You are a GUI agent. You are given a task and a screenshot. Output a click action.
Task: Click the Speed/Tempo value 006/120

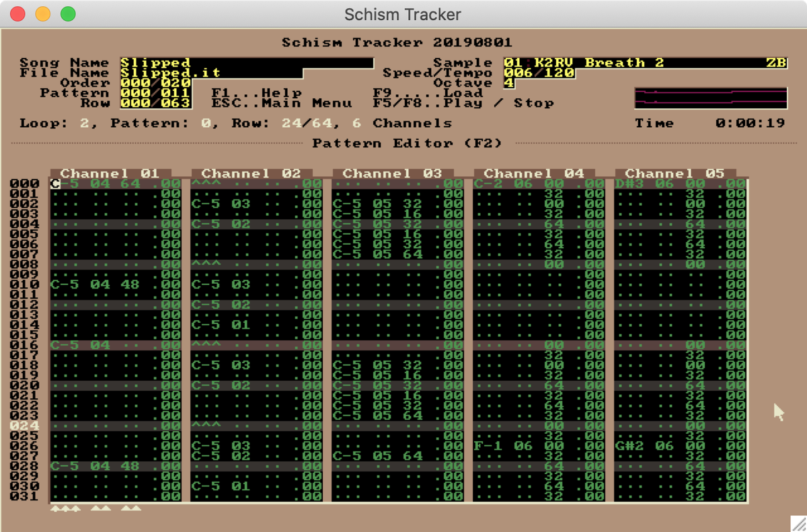[x=539, y=73]
